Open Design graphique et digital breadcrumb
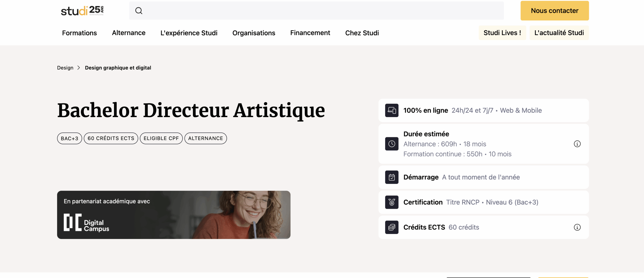The height and width of the screenshot is (278, 644). (x=118, y=68)
